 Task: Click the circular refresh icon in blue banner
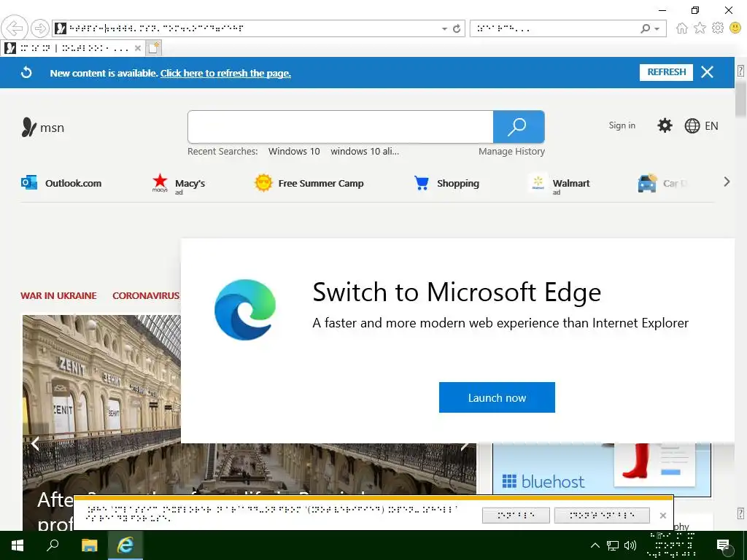[x=27, y=72]
